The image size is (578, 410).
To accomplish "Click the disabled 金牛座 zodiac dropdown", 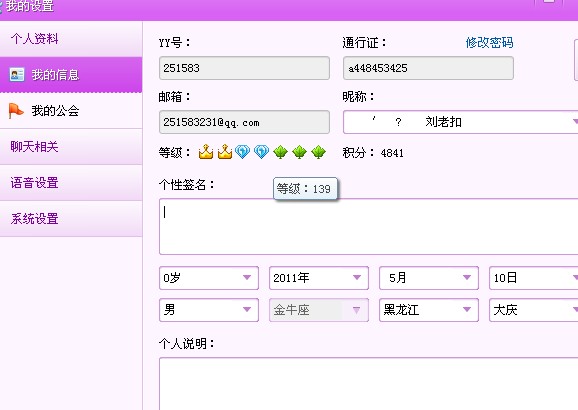I will 319,310.
